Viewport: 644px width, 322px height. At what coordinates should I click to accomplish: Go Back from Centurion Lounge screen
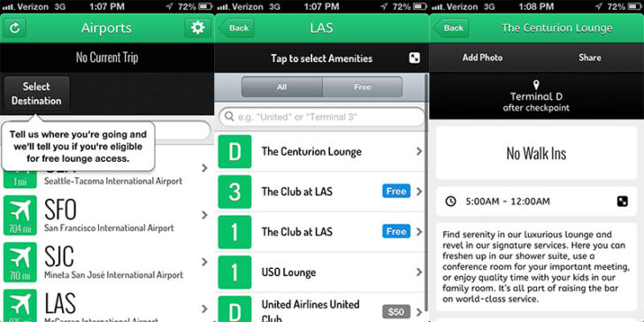point(451,28)
